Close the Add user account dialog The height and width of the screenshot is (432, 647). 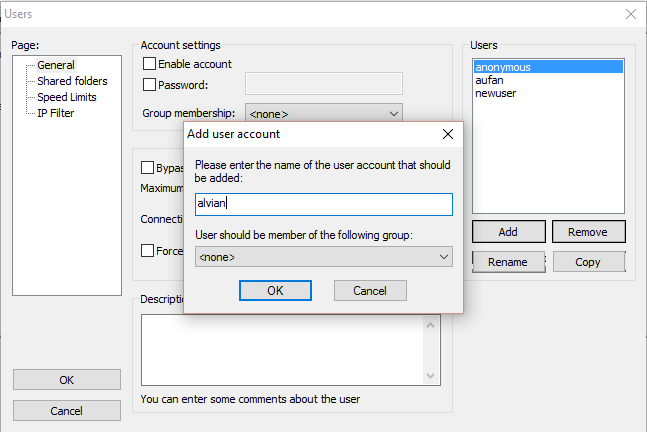tap(447, 134)
